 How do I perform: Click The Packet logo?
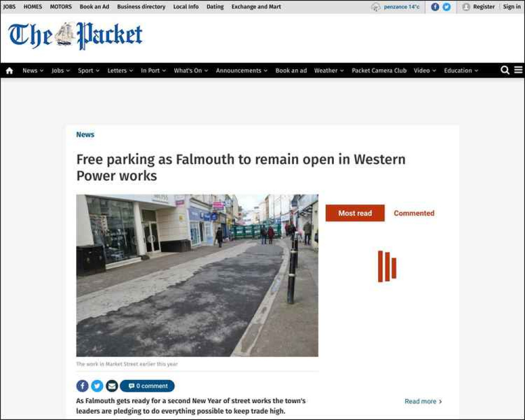[75, 36]
